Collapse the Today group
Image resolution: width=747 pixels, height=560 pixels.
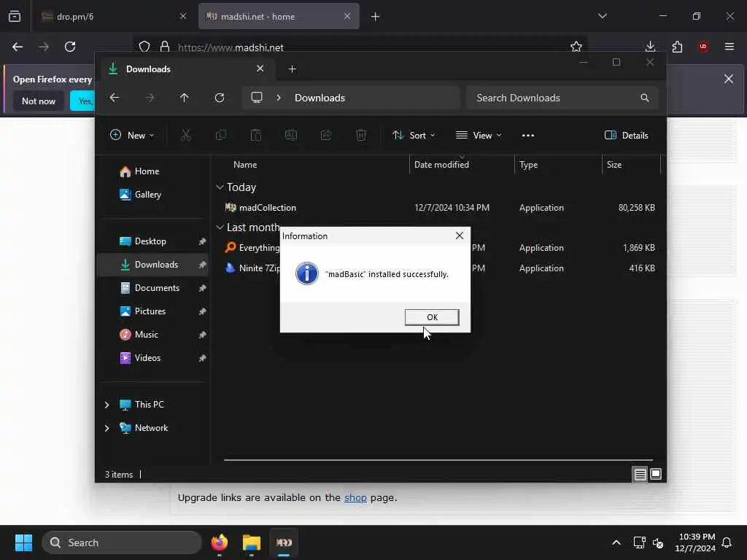pos(220,187)
